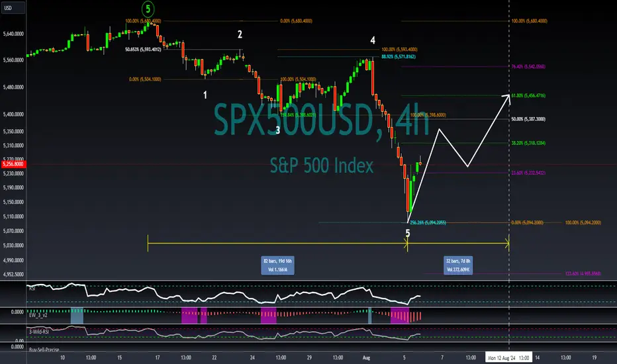Click the 5,150.0000 price axis label
The width and height of the screenshot is (617, 364).
coord(13,202)
